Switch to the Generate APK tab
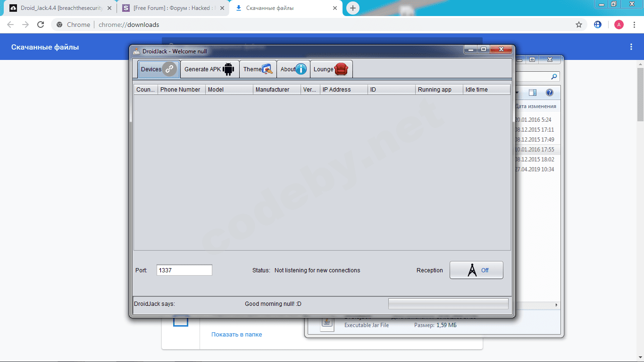The image size is (644, 362). point(209,69)
